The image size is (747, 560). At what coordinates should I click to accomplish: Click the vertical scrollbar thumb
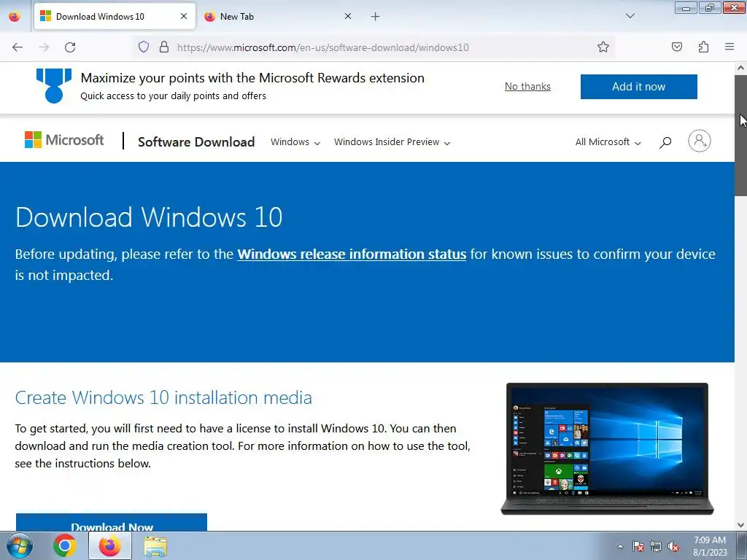point(740,135)
